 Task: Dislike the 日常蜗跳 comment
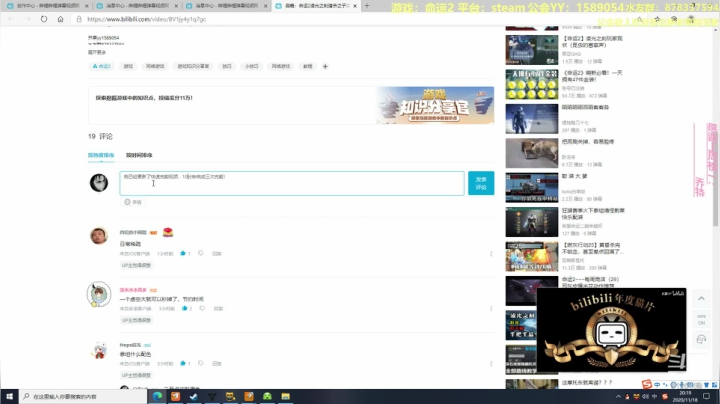click(x=201, y=253)
